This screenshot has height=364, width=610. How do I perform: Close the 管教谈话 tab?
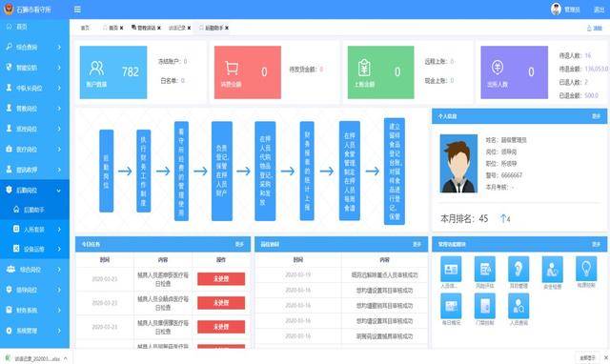(159, 28)
